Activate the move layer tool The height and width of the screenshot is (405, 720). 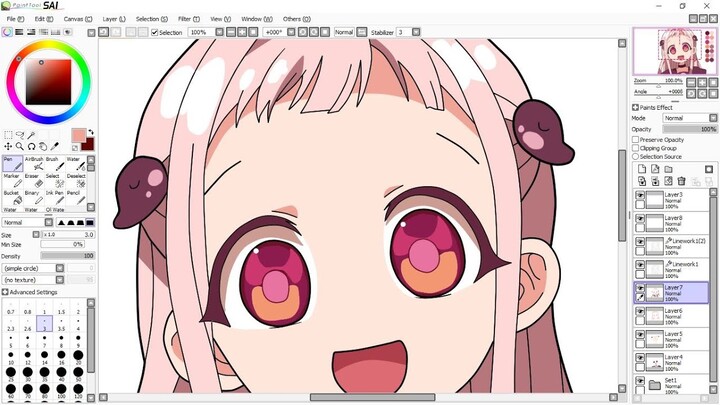point(8,146)
